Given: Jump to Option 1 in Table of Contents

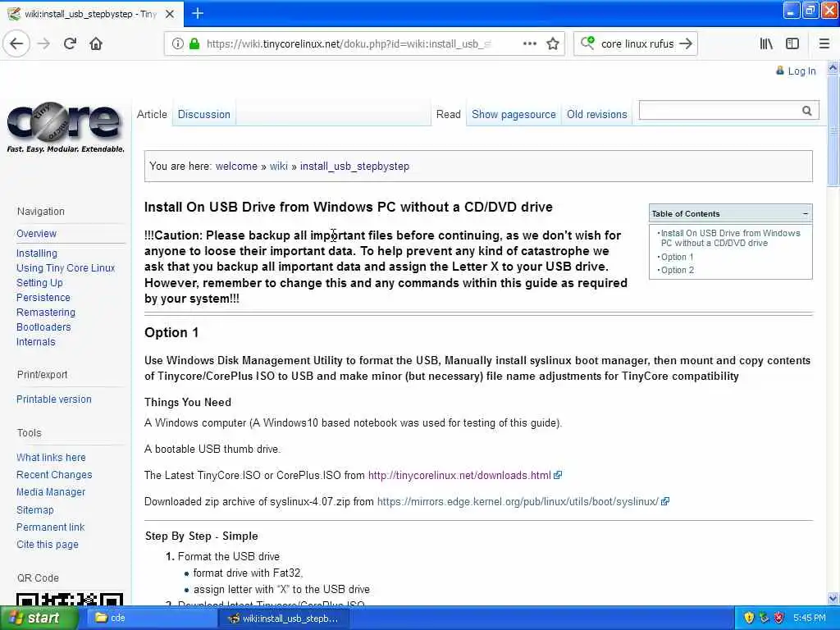Looking at the screenshot, I should coord(677,257).
